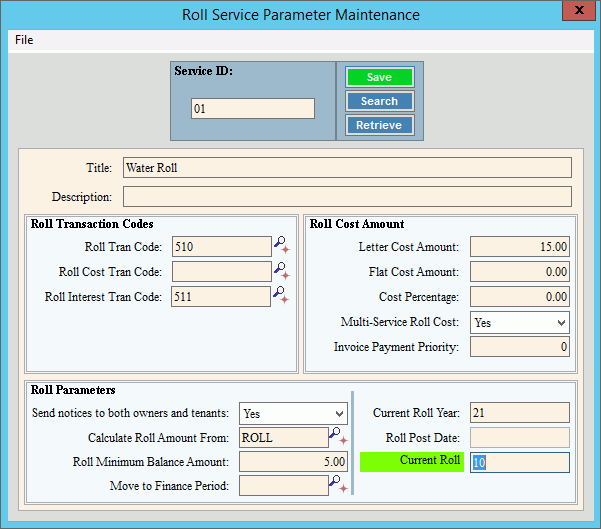Image resolution: width=601 pixels, height=529 pixels.
Task: Click the Cost Percentage field
Action: click(x=520, y=297)
